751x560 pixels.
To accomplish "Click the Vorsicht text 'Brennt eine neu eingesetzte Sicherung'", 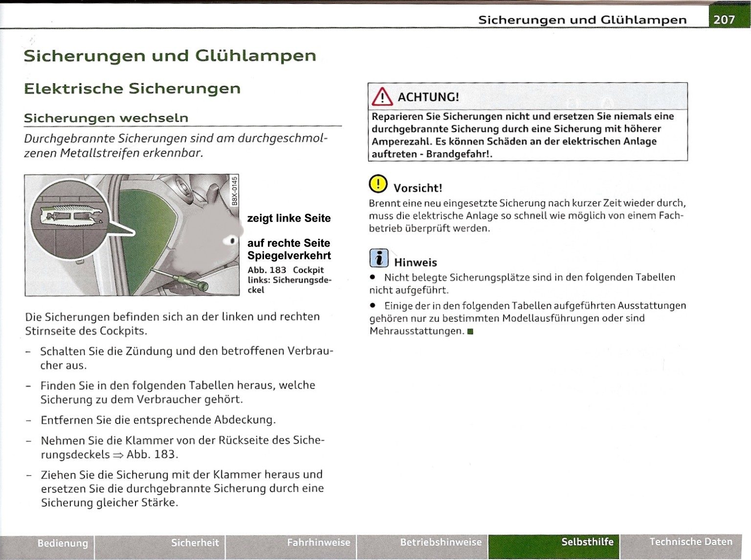I will click(528, 216).
